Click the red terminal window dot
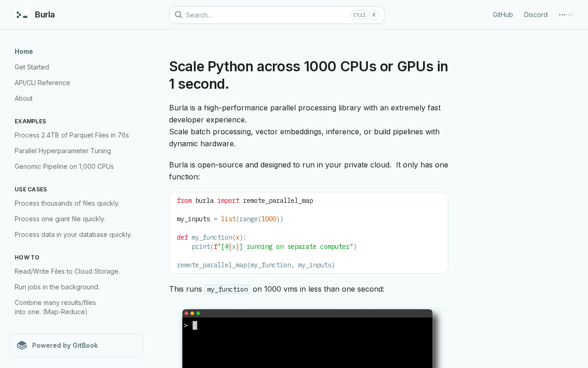This screenshot has height=368, width=588. click(x=187, y=313)
